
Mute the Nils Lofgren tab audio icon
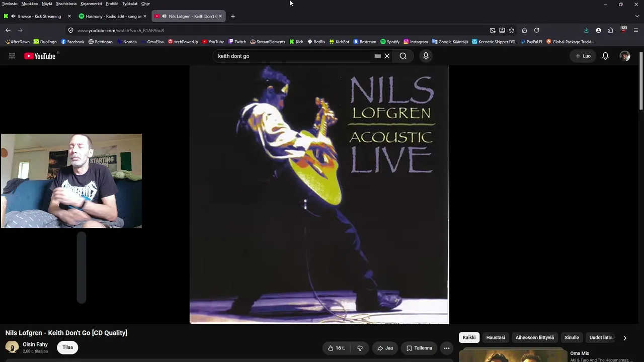[165, 16]
